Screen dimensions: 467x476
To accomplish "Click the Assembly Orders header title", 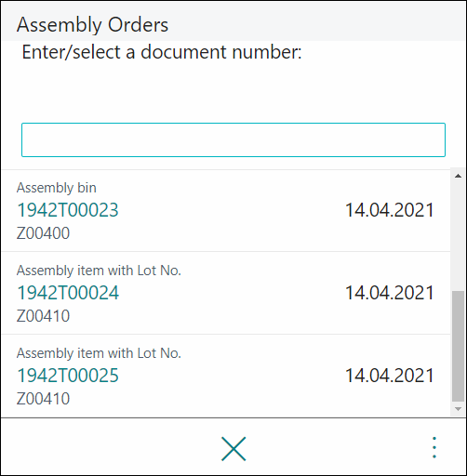I will click(x=92, y=25).
